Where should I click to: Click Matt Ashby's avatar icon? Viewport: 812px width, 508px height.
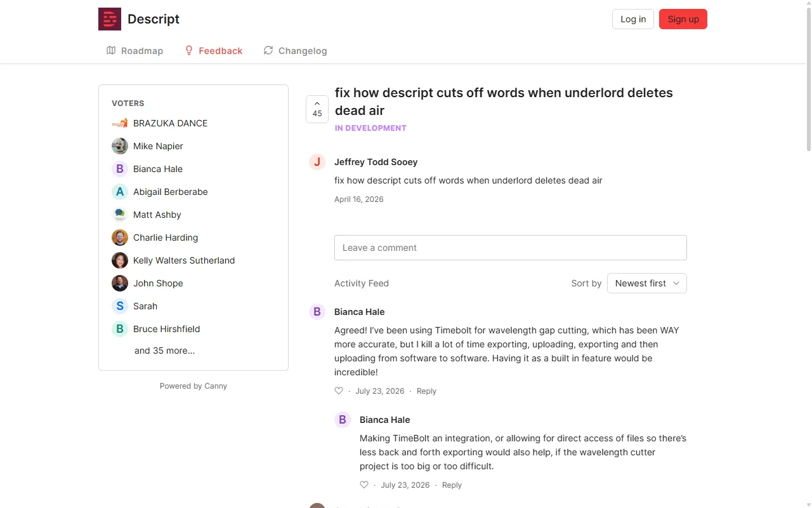(x=120, y=215)
